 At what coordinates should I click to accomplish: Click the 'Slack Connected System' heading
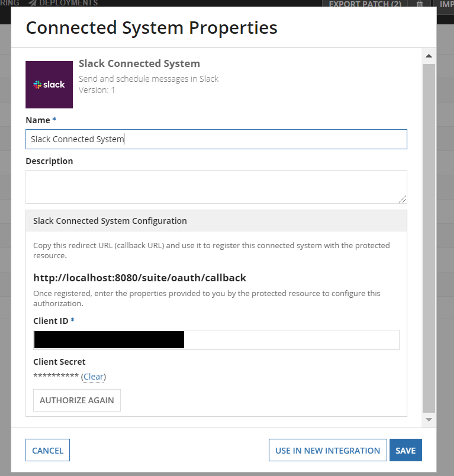(139, 63)
